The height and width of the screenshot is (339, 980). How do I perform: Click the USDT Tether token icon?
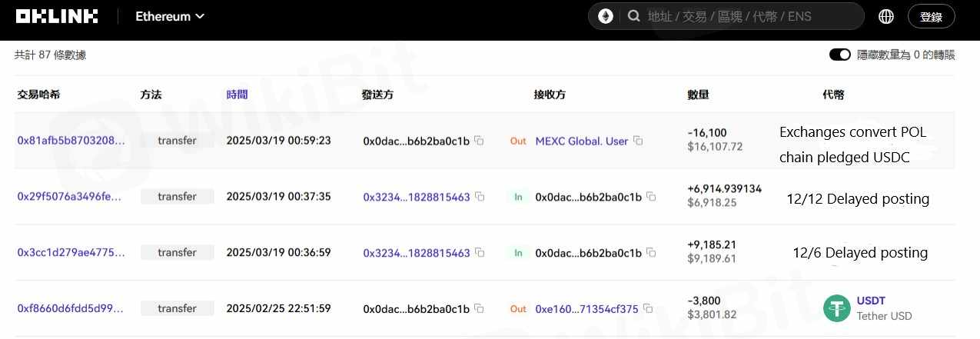pyautogui.click(x=836, y=308)
